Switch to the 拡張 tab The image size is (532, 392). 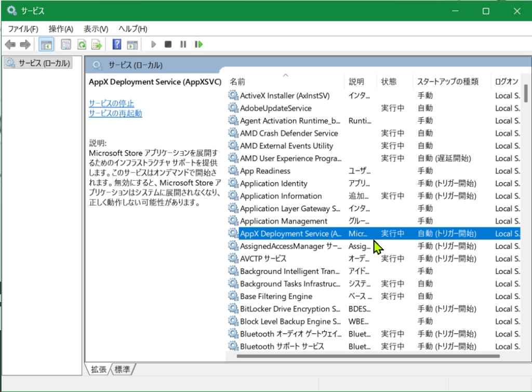point(99,369)
